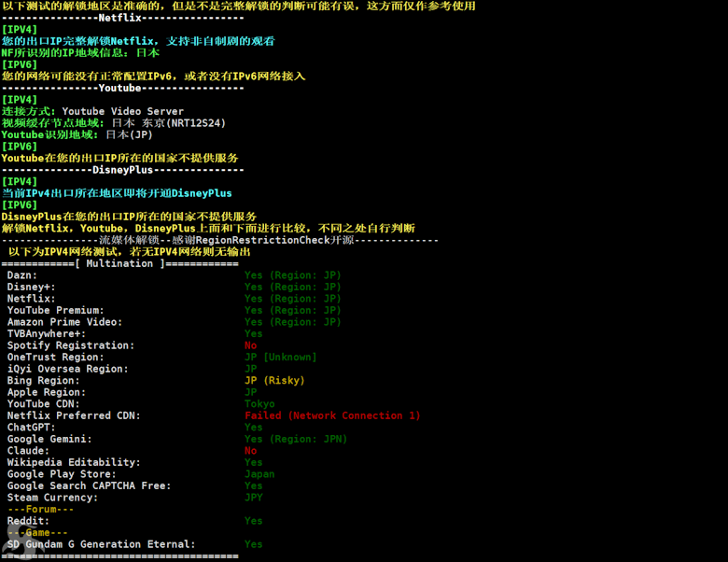Click the 'Claude:' row label

[28, 451]
